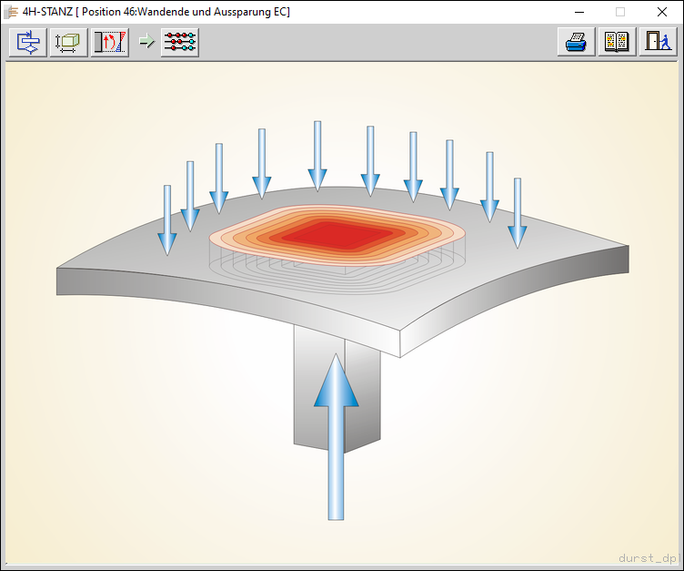684x571 pixels.
Task: Open the book help icon
Action: (617, 43)
